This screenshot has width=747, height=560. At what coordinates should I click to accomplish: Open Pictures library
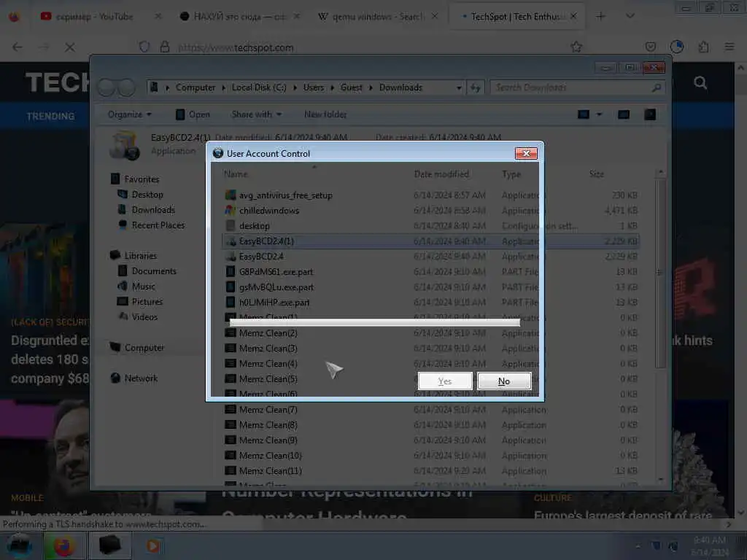147,301
